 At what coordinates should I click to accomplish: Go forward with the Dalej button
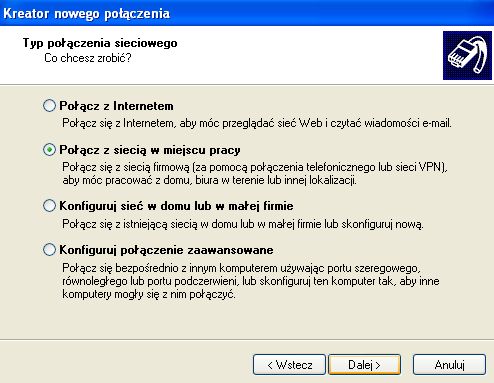click(365, 365)
